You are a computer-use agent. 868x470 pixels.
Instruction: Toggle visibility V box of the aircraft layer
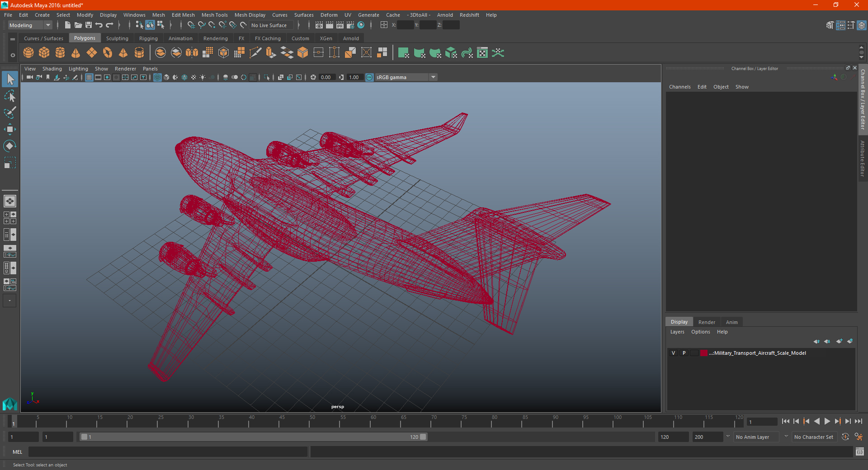pos(673,353)
